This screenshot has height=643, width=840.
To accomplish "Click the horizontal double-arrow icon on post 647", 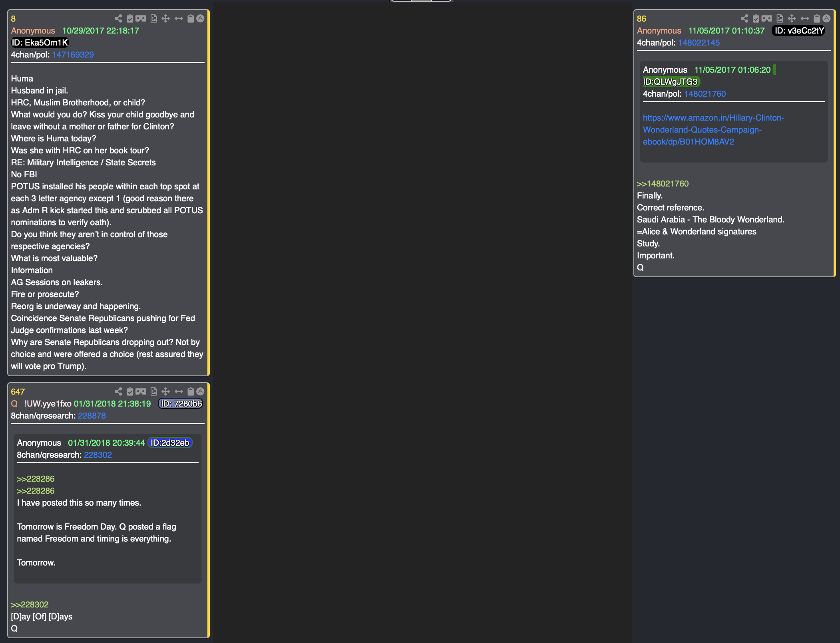I will [179, 391].
